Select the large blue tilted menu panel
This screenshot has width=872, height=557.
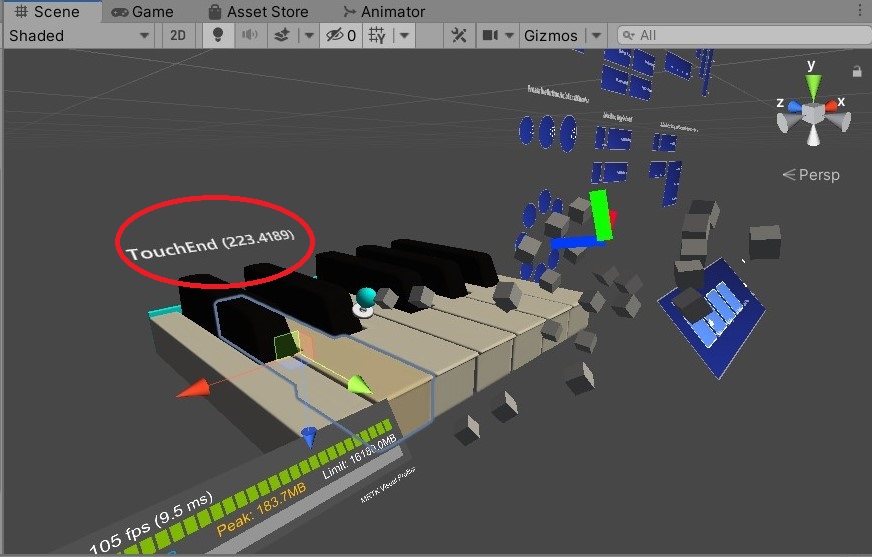[x=711, y=317]
